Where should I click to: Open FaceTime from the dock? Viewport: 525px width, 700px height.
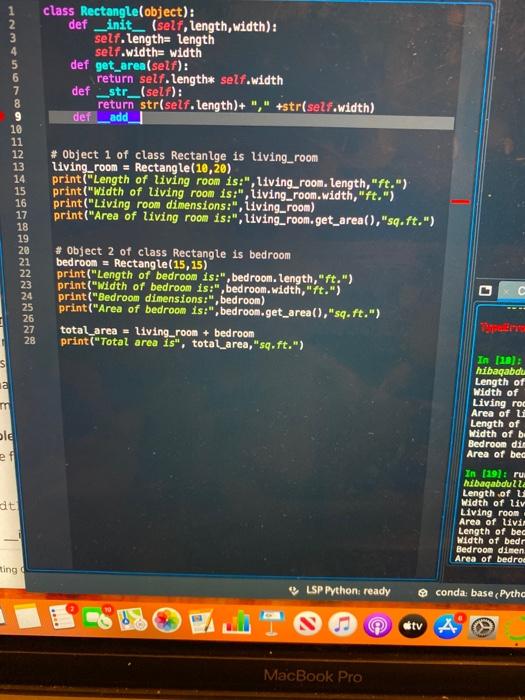point(97,619)
